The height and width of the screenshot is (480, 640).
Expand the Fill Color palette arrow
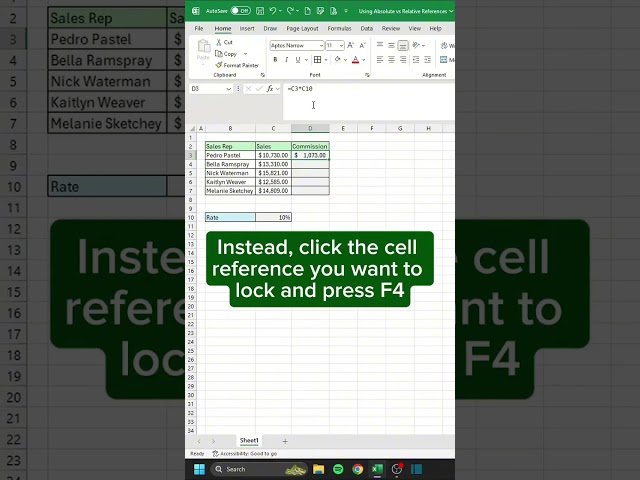345,60
